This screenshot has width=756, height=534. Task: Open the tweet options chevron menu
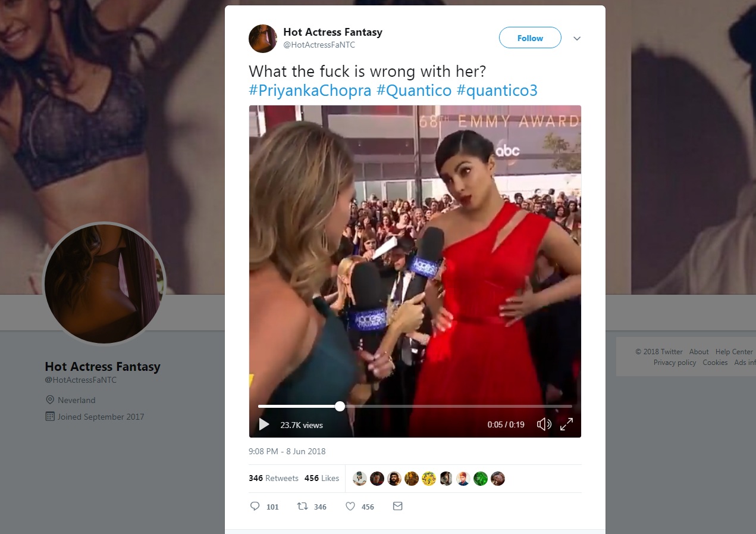[576, 39]
